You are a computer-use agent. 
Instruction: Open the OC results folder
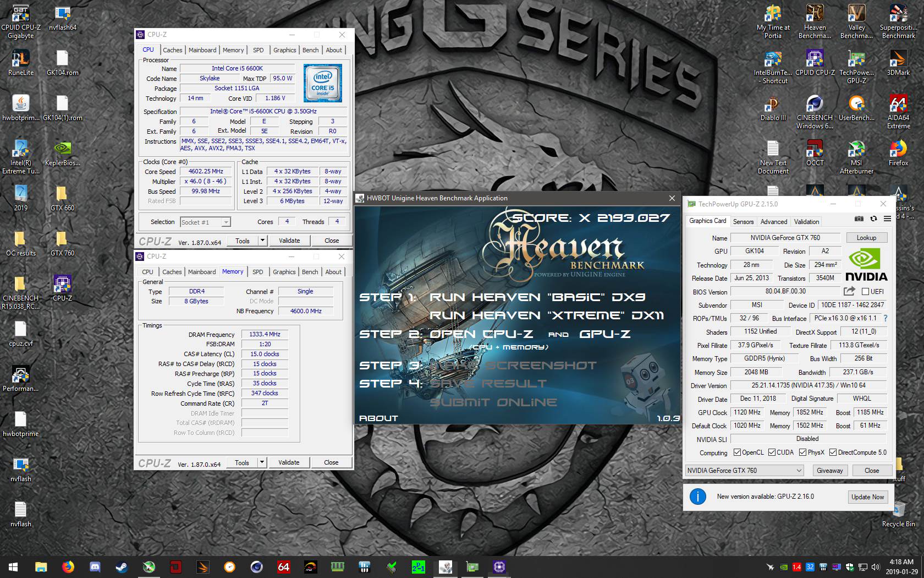point(21,243)
